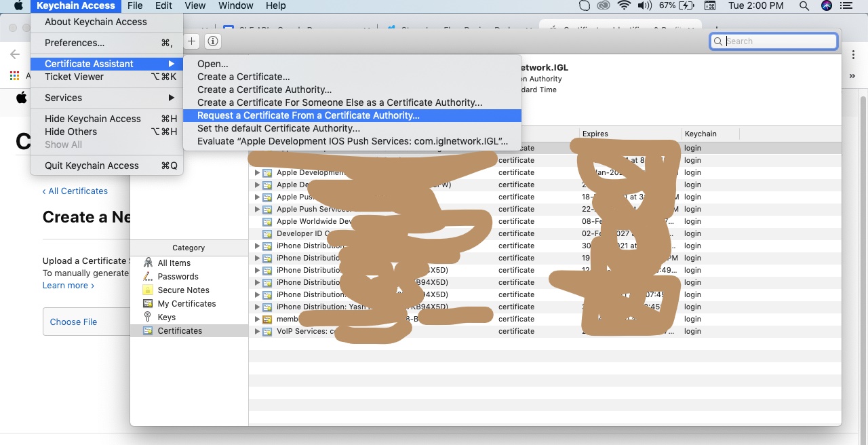Click Apple logo on the developer webpage
This screenshot has height=445, width=868.
[x=22, y=98]
